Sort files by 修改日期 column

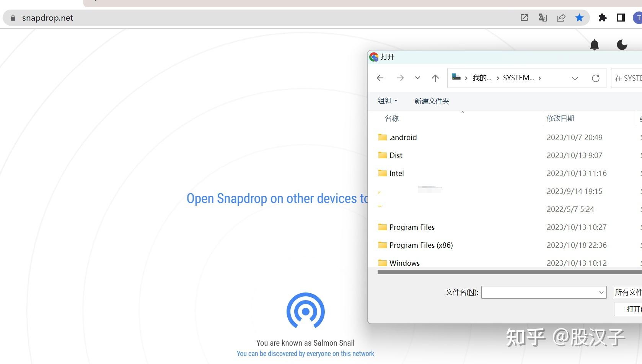click(561, 119)
